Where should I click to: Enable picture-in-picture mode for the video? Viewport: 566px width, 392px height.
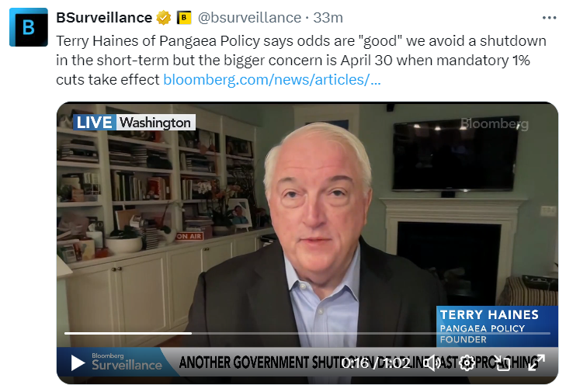click(x=502, y=363)
